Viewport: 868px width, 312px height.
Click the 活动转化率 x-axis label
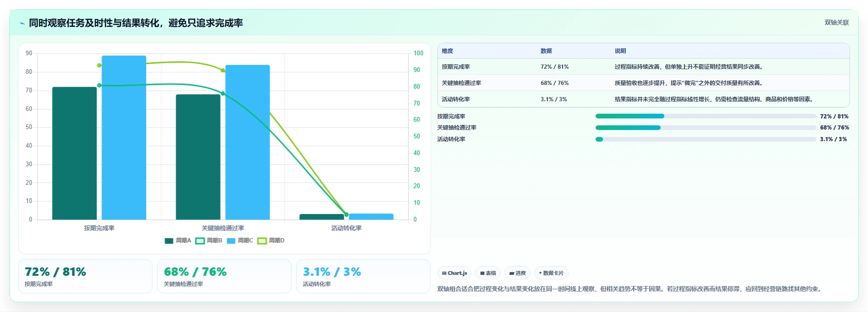[x=346, y=228]
